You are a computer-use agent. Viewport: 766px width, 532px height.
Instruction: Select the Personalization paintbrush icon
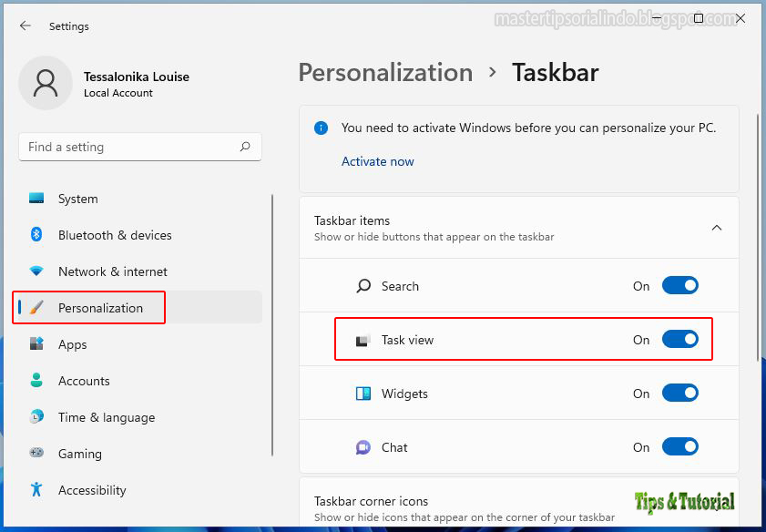click(x=36, y=307)
